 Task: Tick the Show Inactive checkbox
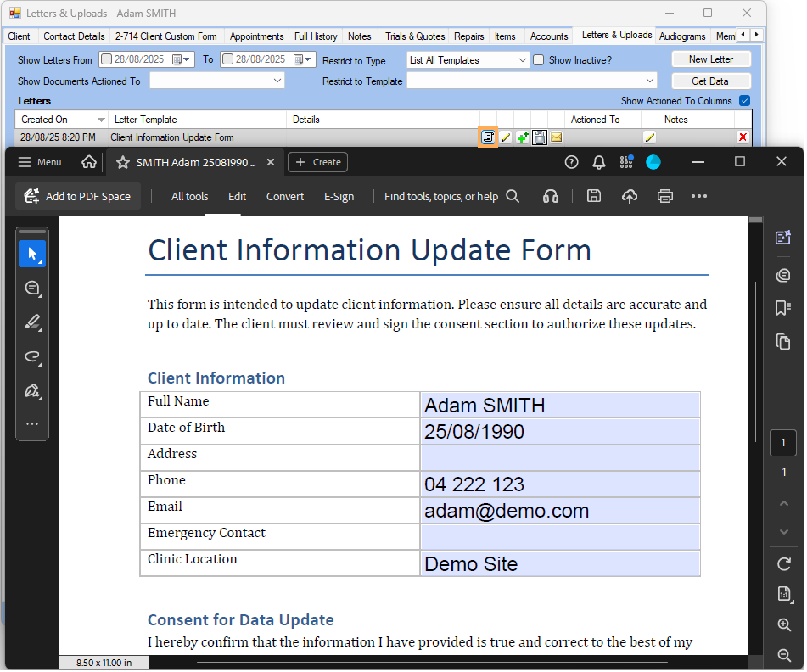point(538,60)
